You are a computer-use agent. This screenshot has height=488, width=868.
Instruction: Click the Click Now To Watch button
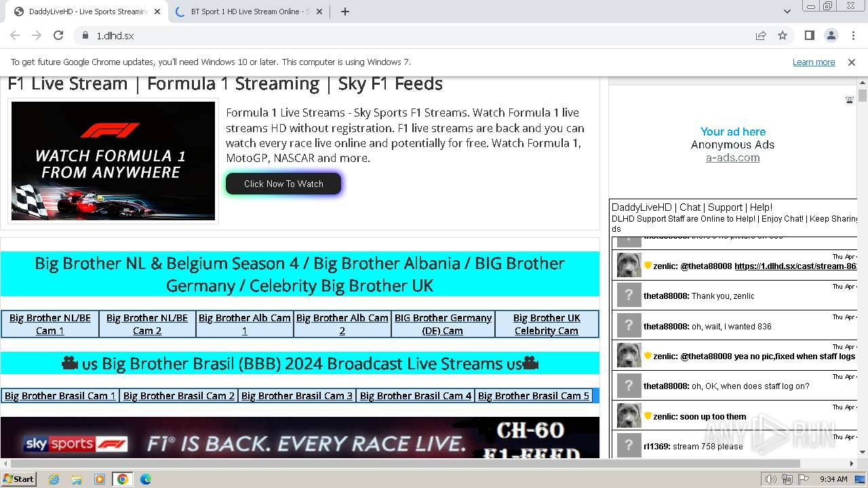[283, 184]
